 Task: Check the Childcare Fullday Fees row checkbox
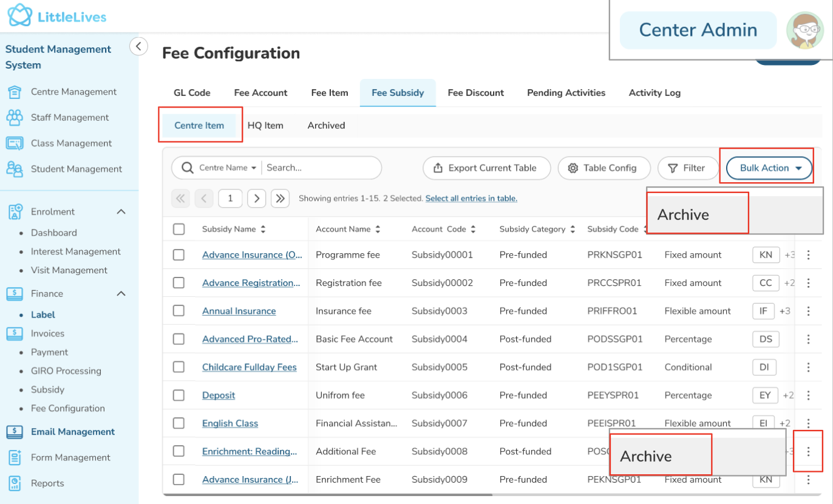click(178, 367)
